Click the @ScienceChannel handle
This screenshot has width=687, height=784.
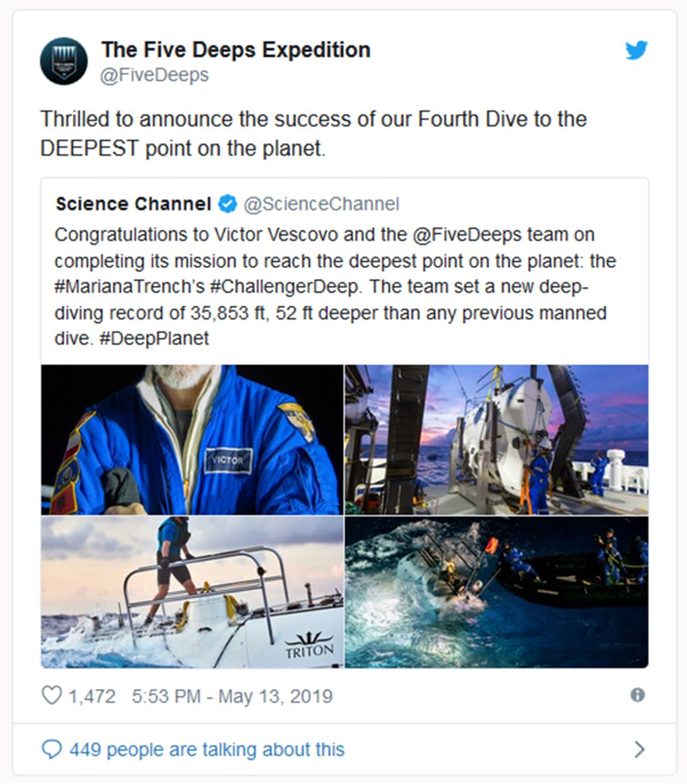pos(321,204)
